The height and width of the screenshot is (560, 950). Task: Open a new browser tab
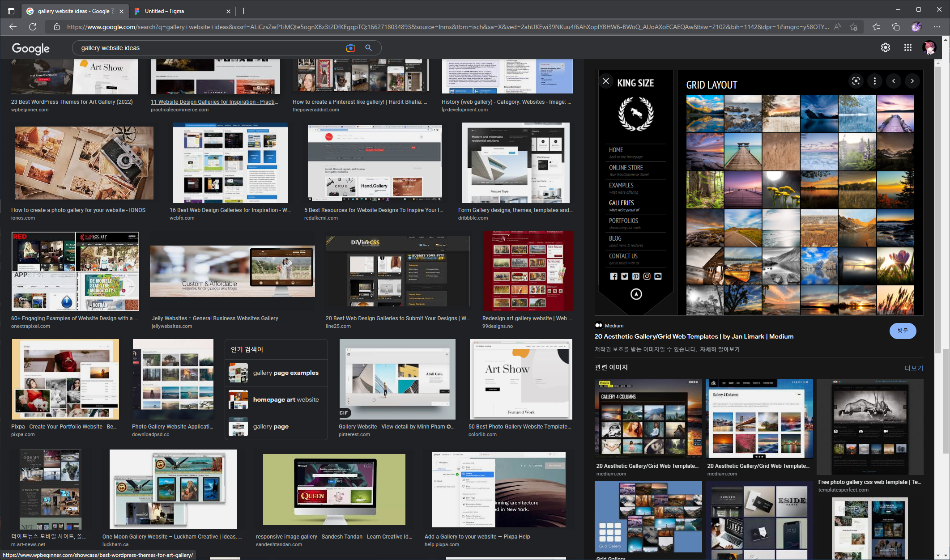click(x=243, y=11)
